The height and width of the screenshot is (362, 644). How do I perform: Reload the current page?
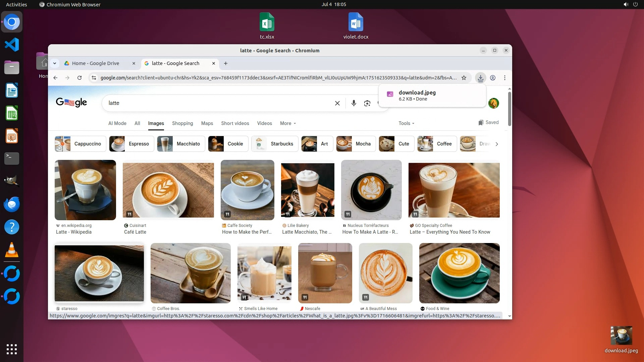(x=79, y=78)
